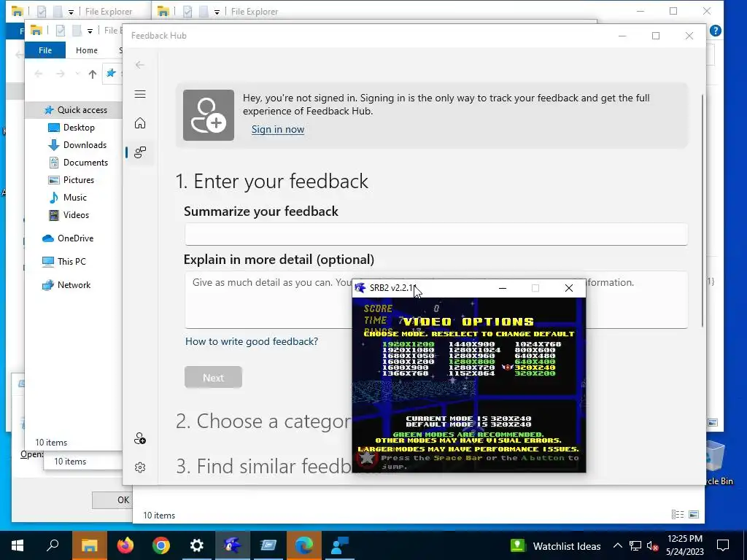747x560 pixels.
Task: Open Settings gear on taskbar
Action: point(197,545)
